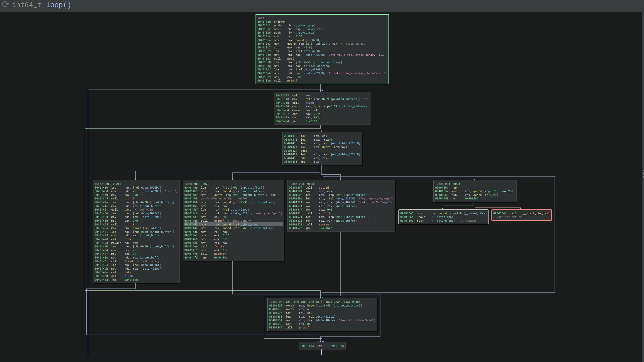Click the sprintf call at 0x40151c

point(325,213)
